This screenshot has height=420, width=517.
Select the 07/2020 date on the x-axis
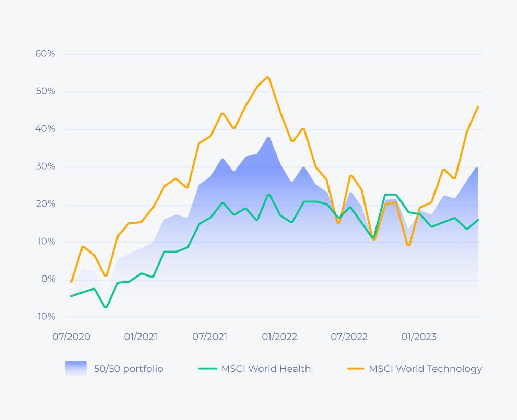pos(71,337)
